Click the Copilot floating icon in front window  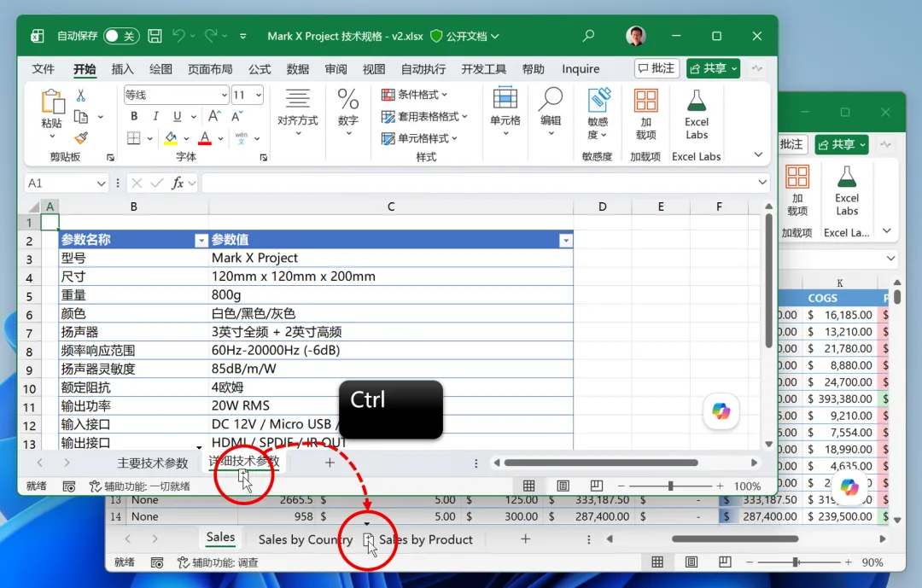721,410
